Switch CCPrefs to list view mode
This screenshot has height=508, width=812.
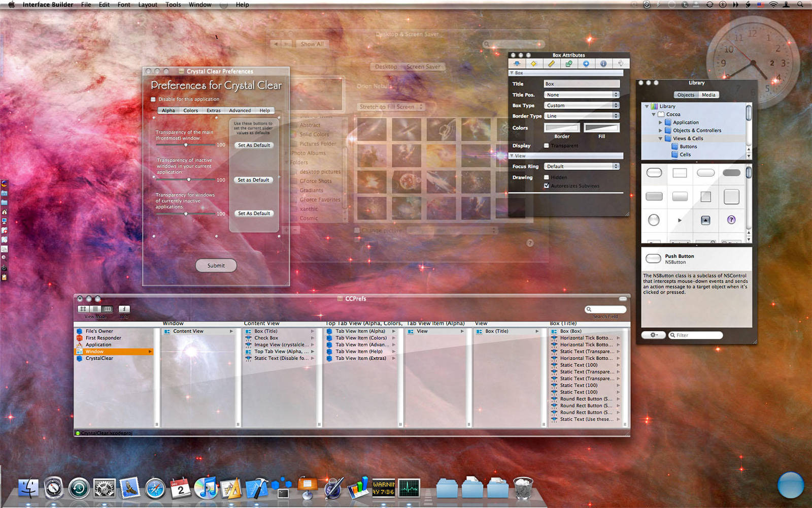[x=95, y=309]
